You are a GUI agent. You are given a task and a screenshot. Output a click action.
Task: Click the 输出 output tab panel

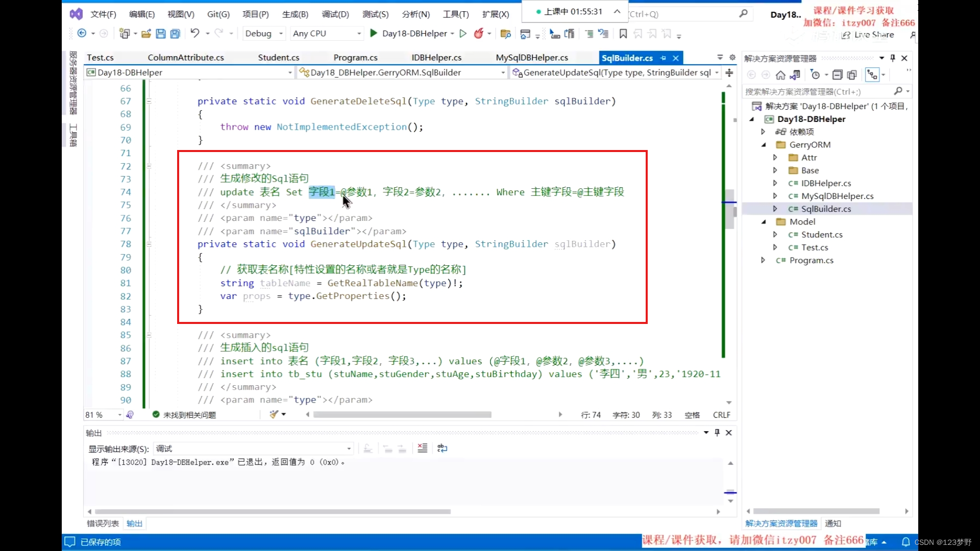[x=134, y=523]
